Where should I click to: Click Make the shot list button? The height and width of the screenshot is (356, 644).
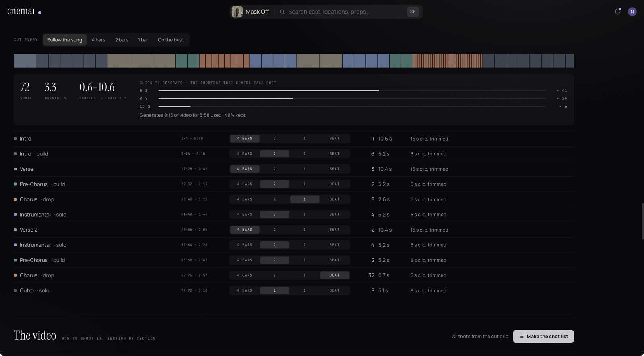pyautogui.click(x=543, y=336)
